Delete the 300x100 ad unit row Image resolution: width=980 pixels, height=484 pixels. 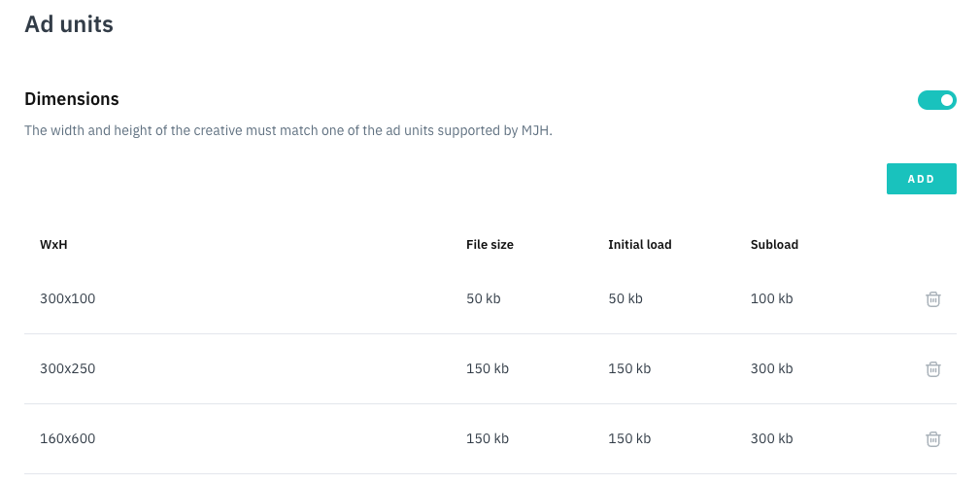pos(932,299)
